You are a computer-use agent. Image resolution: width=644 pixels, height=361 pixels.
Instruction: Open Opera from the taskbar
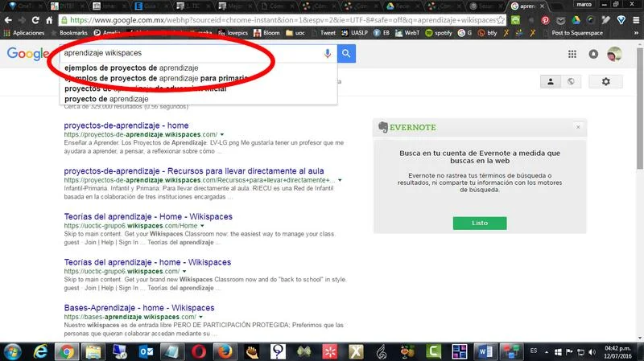[198, 352]
